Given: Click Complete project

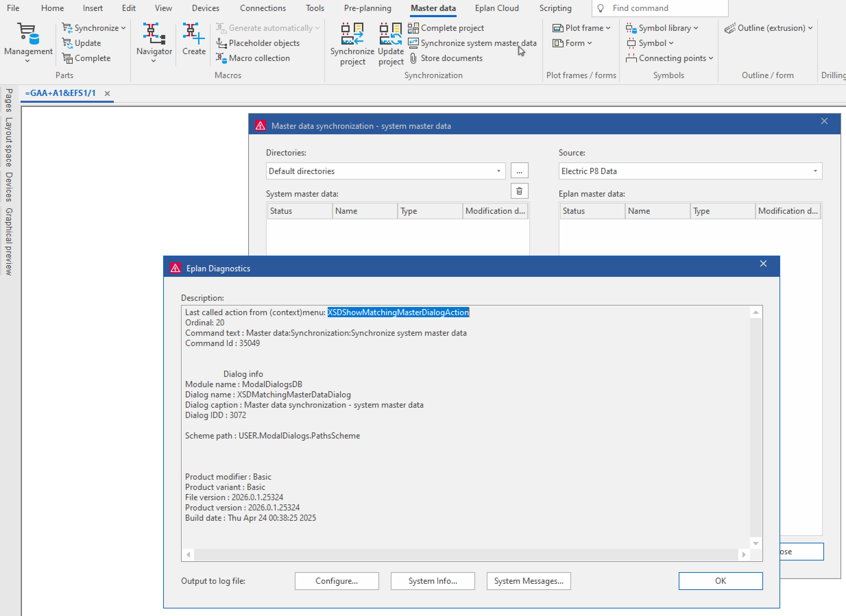Looking at the screenshot, I should (446, 28).
